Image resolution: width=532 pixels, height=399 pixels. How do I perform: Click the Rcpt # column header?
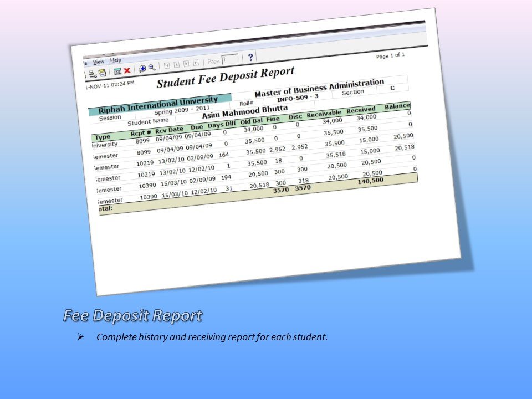pyautogui.click(x=141, y=133)
